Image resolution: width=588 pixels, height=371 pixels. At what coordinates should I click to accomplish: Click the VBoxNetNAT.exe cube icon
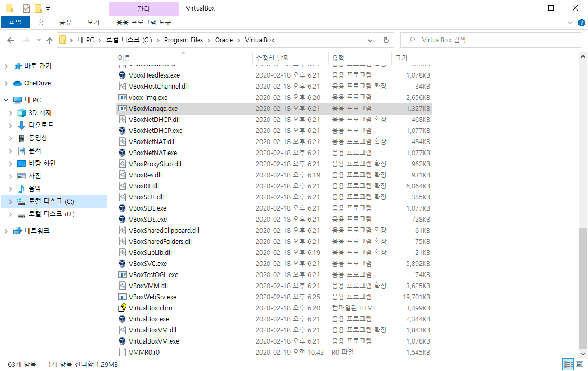122,153
